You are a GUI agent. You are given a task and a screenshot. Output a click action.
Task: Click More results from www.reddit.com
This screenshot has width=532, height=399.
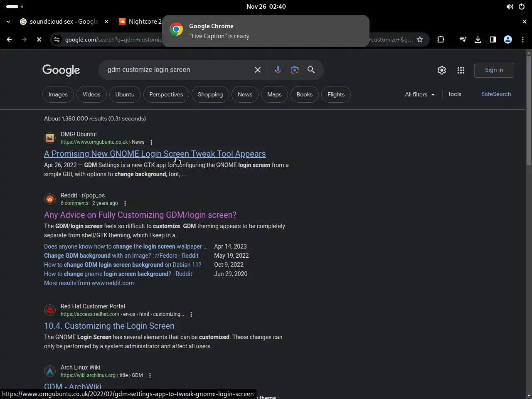click(89, 283)
